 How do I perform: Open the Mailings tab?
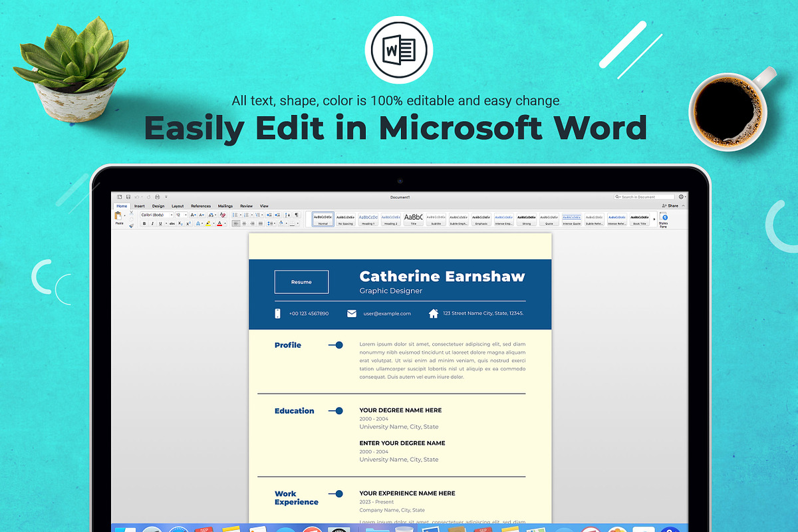(x=225, y=206)
